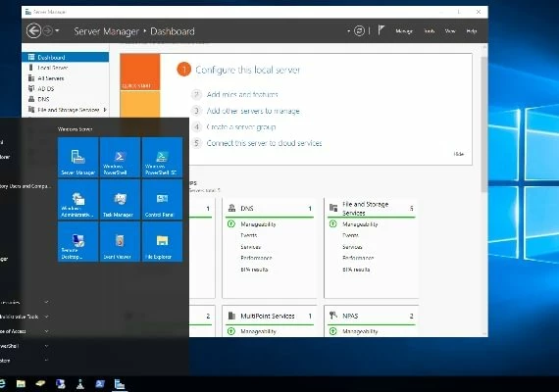The width and height of the screenshot is (559, 392).
Task: Open the View menu
Action: click(x=450, y=31)
